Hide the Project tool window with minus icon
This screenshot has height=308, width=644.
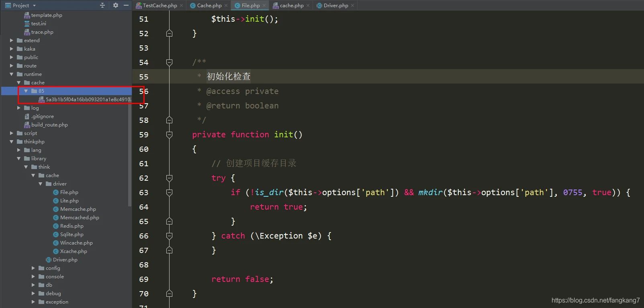(x=126, y=5)
